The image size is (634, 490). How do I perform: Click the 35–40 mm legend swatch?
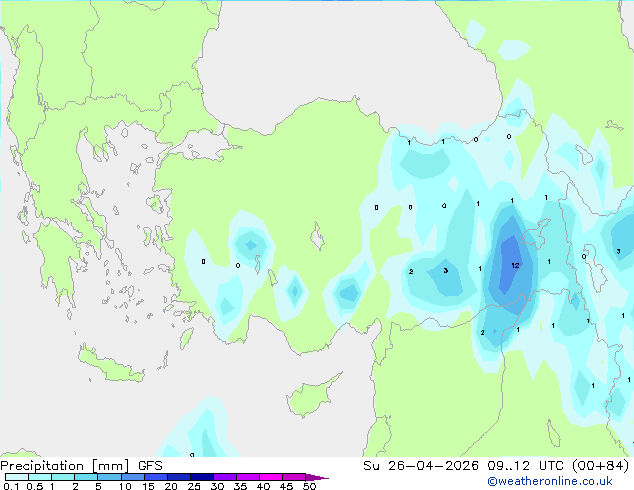coord(247,477)
